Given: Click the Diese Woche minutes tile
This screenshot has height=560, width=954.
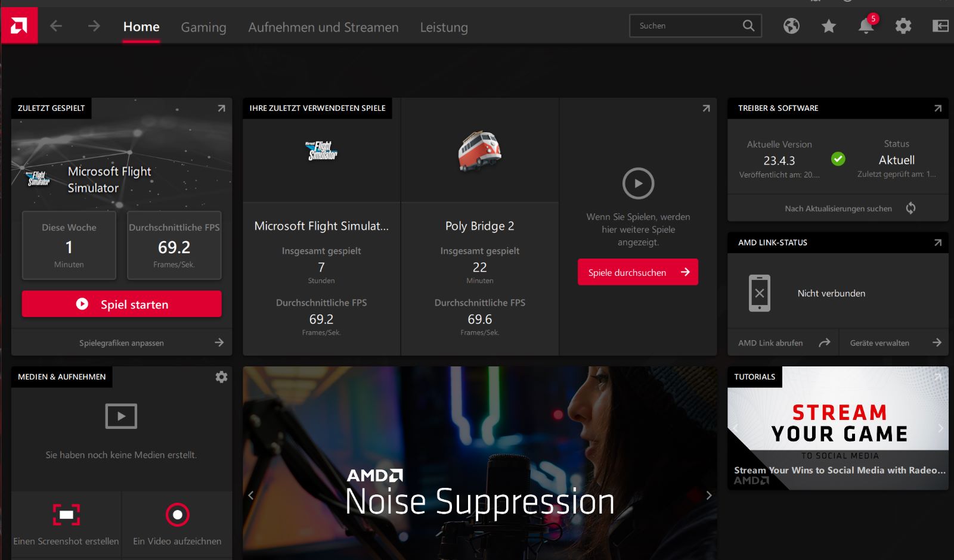Looking at the screenshot, I should 69,245.
